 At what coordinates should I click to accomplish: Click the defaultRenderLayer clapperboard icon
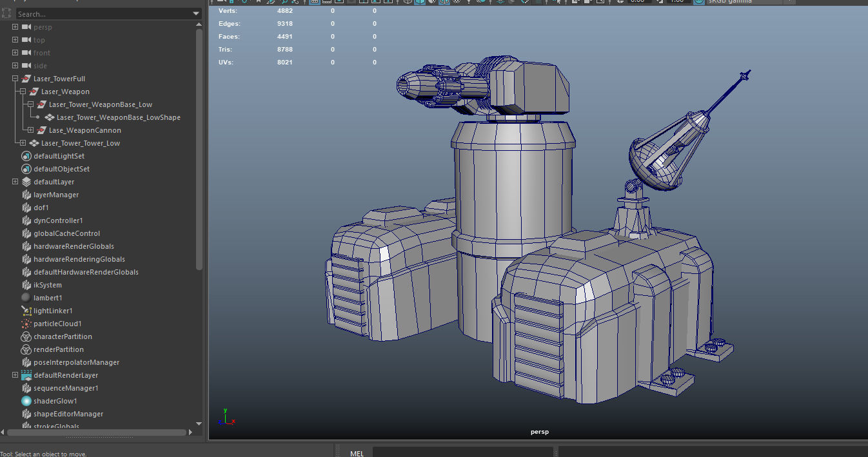click(26, 375)
